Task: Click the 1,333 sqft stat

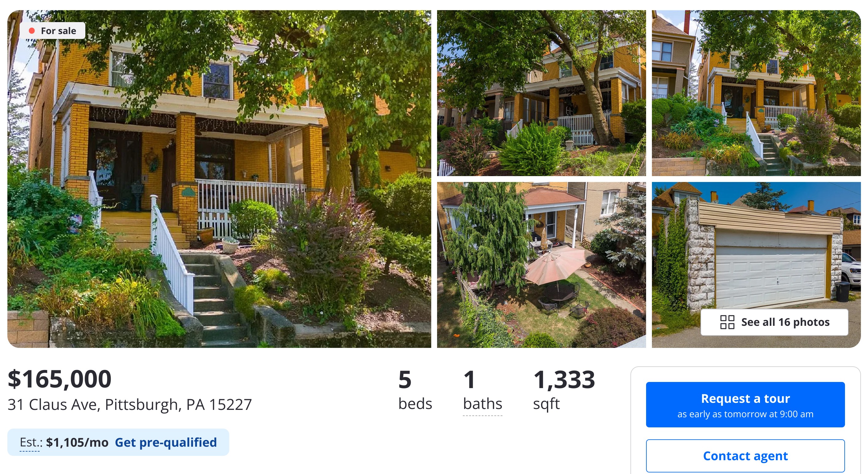Action: 564,390
